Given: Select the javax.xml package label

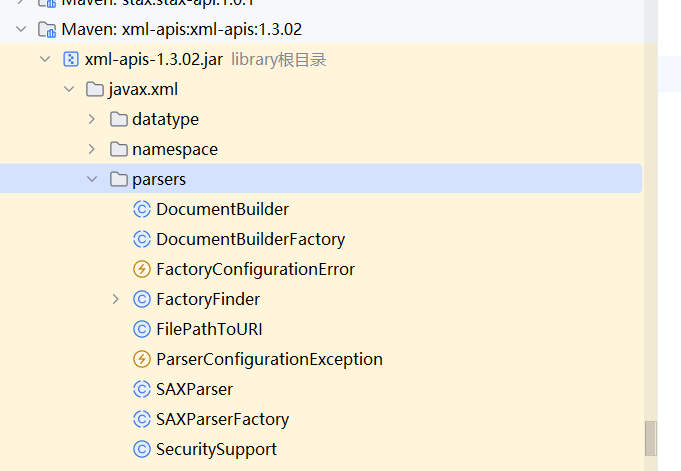Looking at the screenshot, I should click(143, 89).
